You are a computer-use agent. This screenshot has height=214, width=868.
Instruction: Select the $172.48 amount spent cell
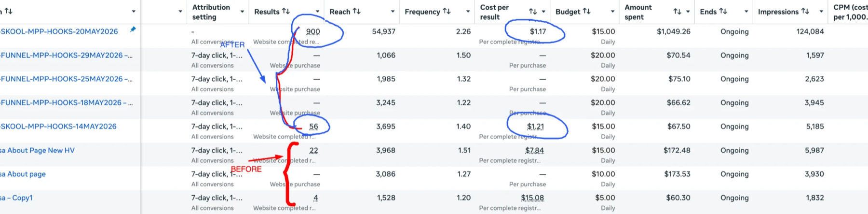(x=677, y=150)
